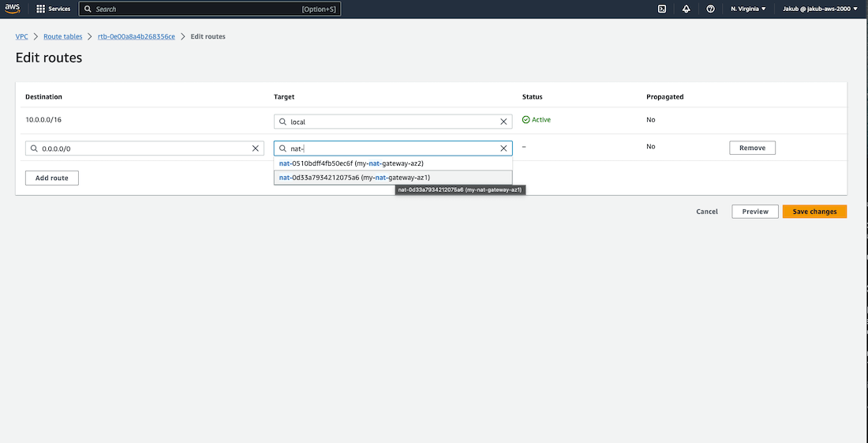Open the Services grid menu
Image resolution: width=868 pixels, height=443 pixels.
[53, 9]
